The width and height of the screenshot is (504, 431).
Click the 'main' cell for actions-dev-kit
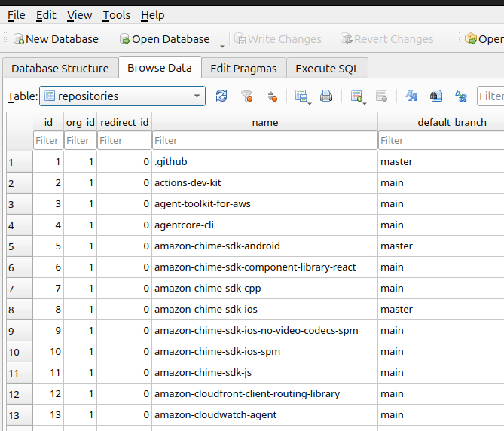click(441, 183)
